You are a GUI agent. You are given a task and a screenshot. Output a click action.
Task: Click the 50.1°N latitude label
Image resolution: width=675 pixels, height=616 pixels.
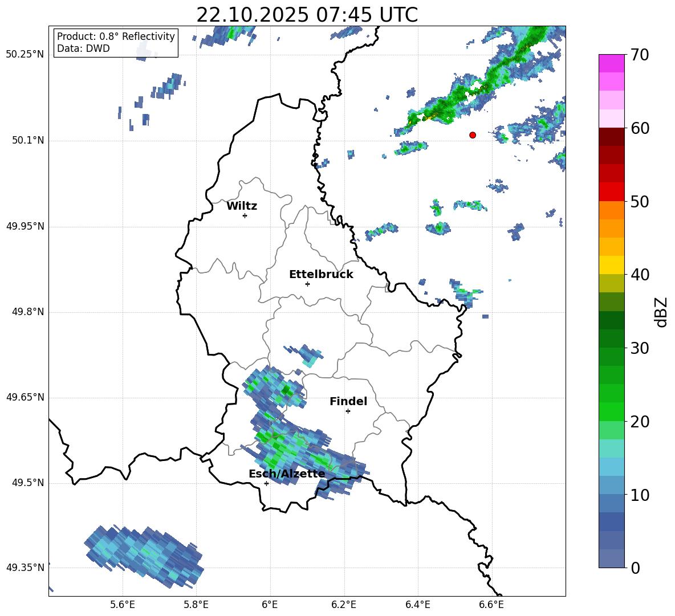28,141
